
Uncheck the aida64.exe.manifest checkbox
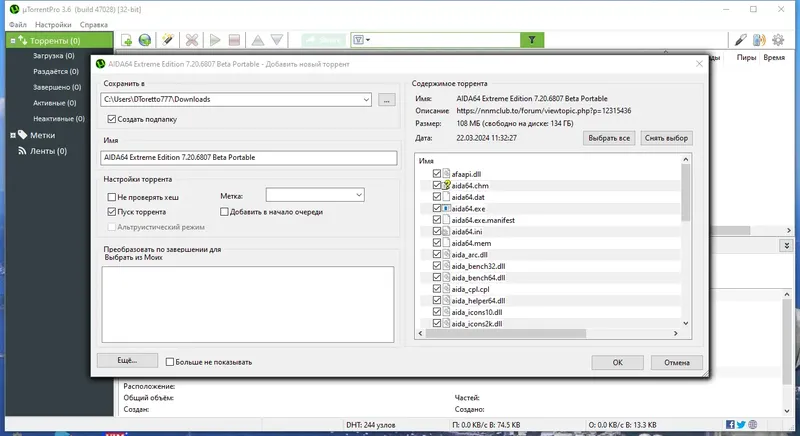437,220
